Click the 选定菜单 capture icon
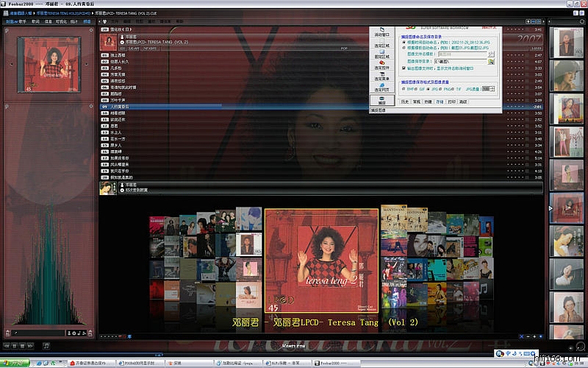Viewport: 588px width, 368px height. (x=381, y=75)
